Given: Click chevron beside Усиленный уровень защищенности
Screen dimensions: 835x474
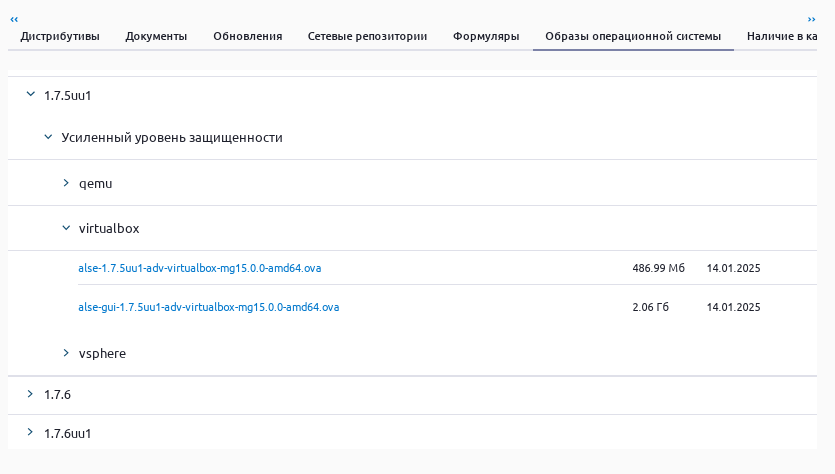Looking at the screenshot, I should 48,137.
